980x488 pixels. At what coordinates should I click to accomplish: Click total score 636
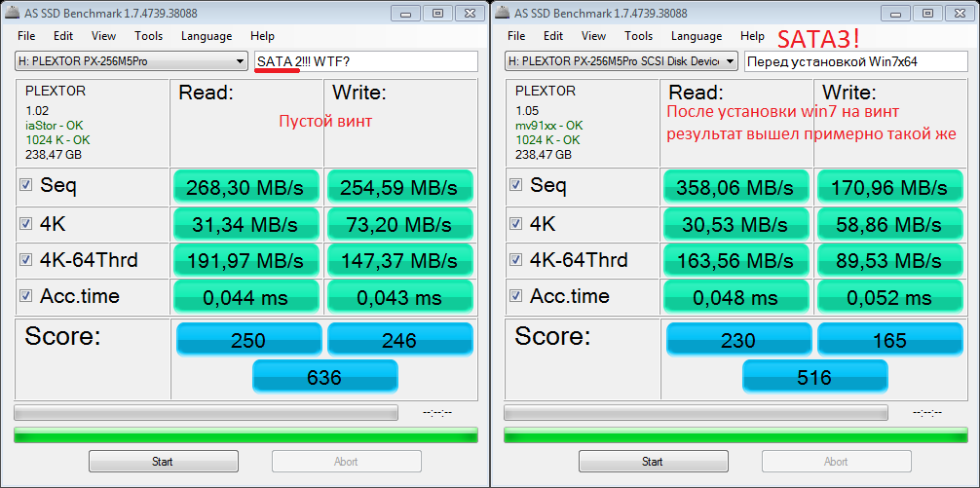click(325, 376)
